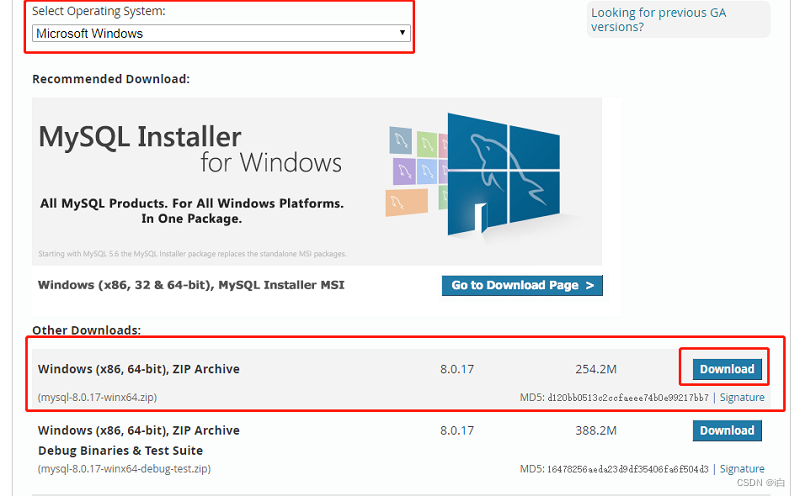Open the Select Operating System dropdown
This screenshot has width=800, height=496.
(221, 33)
